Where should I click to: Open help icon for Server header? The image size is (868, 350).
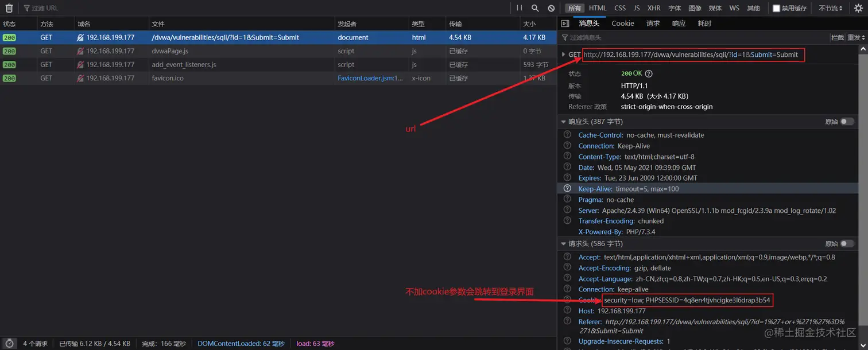tap(567, 210)
